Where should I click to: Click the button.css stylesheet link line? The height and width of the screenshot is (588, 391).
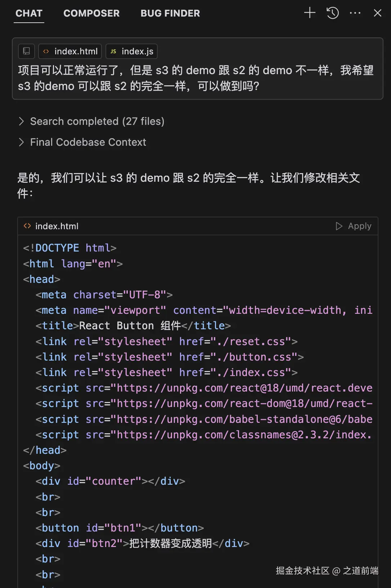170,357
